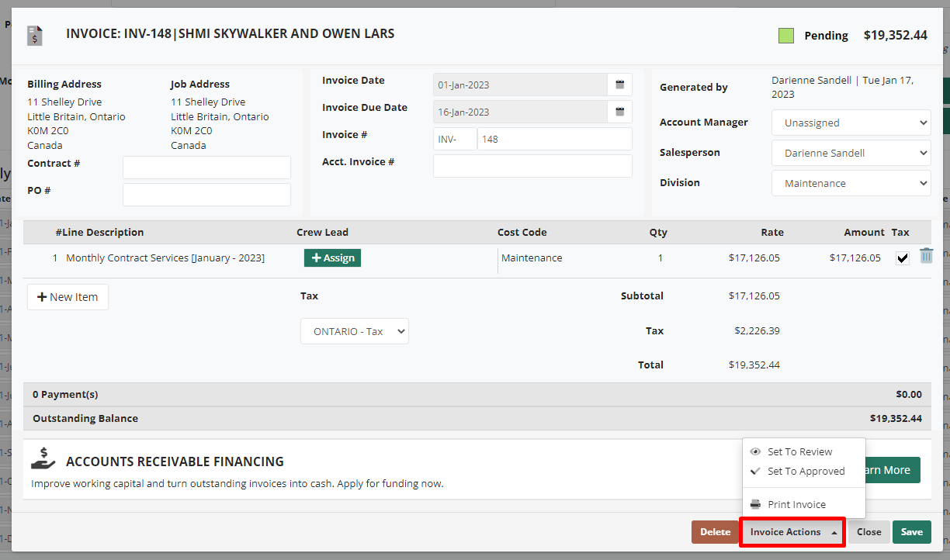Click the Accounts Receivable Financing money icon
Viewport: 950px width, 560px height.
click(43, 458)
